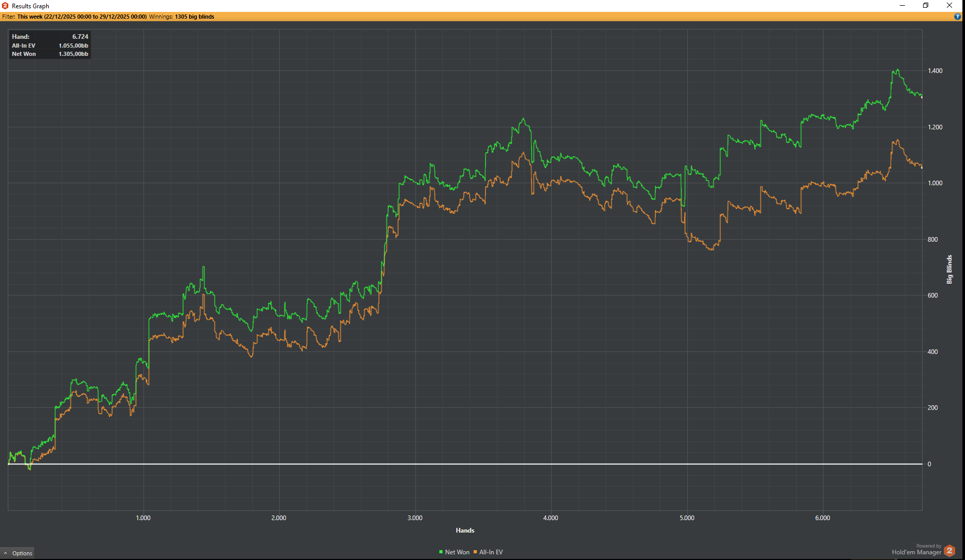Click the 3.000 hands x-axis tick label
The width and height of the screenshot is (965, 560).
pos(415,518)
